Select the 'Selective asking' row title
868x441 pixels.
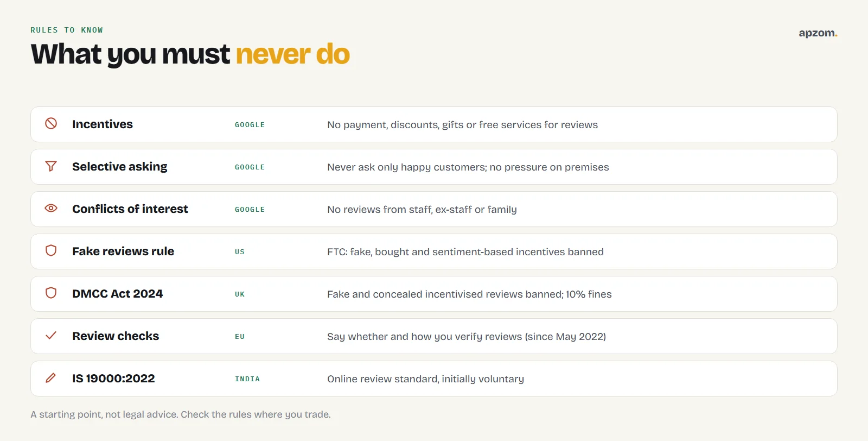point(120,167)
